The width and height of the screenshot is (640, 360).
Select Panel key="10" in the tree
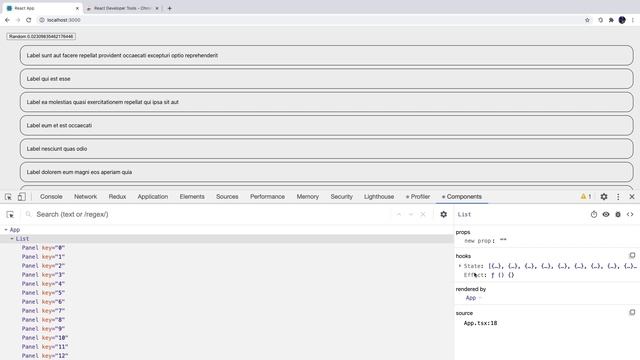click(x=45, y=338)
